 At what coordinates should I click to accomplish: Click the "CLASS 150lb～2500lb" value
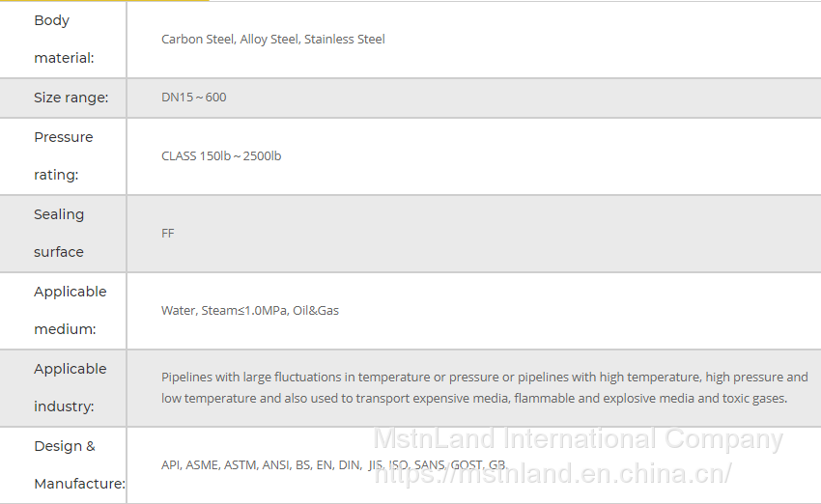[221, 156]
